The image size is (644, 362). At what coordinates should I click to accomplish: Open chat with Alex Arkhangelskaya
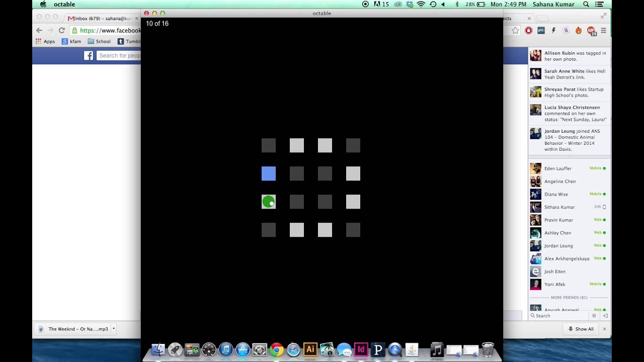[x=569, y=258]
